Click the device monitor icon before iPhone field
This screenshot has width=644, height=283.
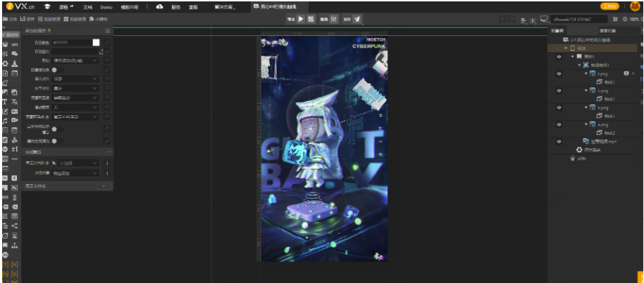[544, 19]
